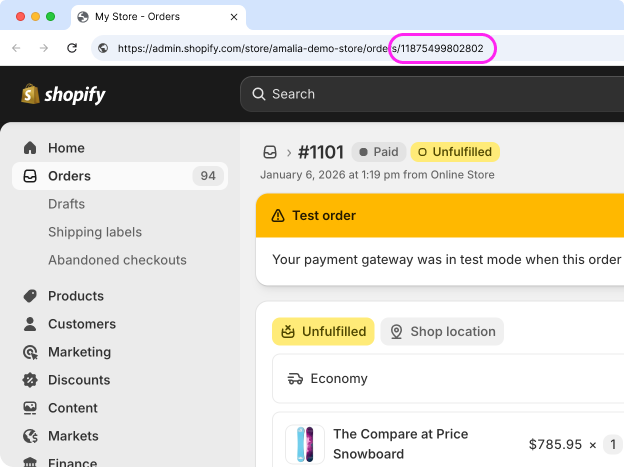Viewport: 624px width, 467px height.
Task: Click the Test order banner heading
Action: [324, 215]
